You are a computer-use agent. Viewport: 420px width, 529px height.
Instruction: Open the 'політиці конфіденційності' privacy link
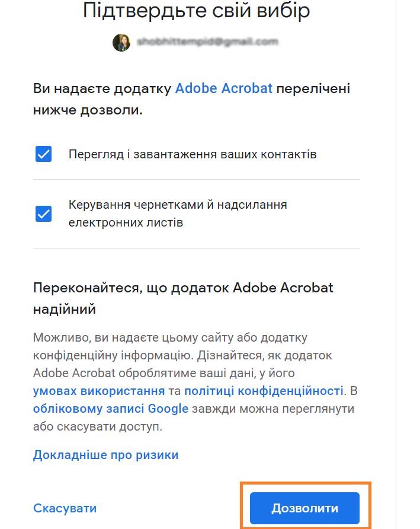coord(264,391)
